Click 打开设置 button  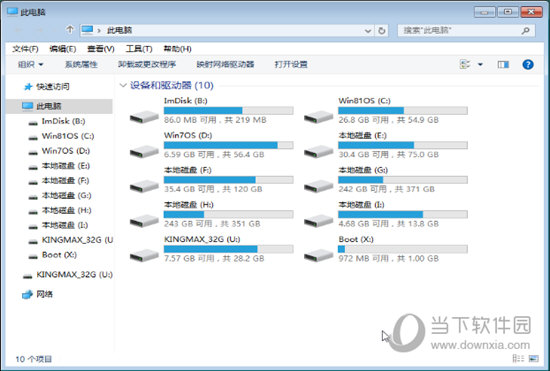(x=291, y=65)
